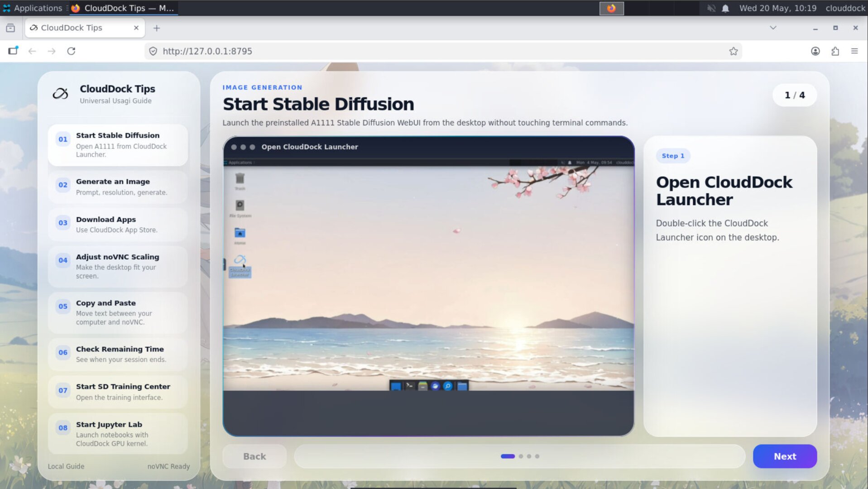Open the extensions puzzle icon

point(835,51)
